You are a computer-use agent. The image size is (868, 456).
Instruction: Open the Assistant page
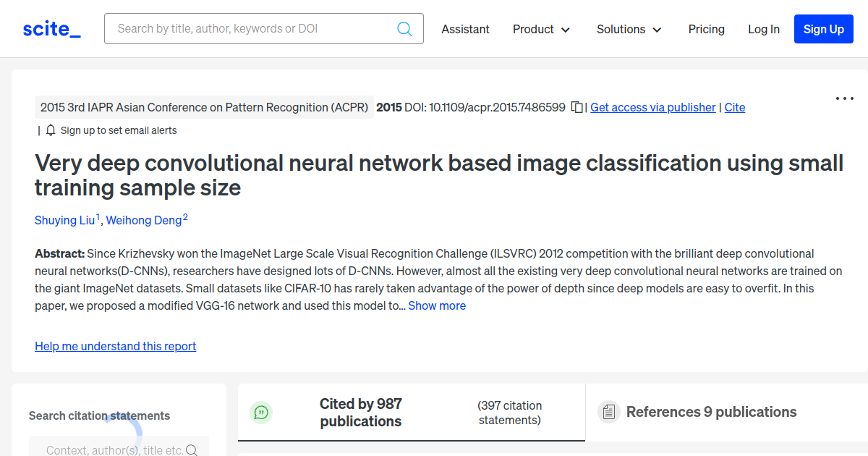click(x=465, y=29)
